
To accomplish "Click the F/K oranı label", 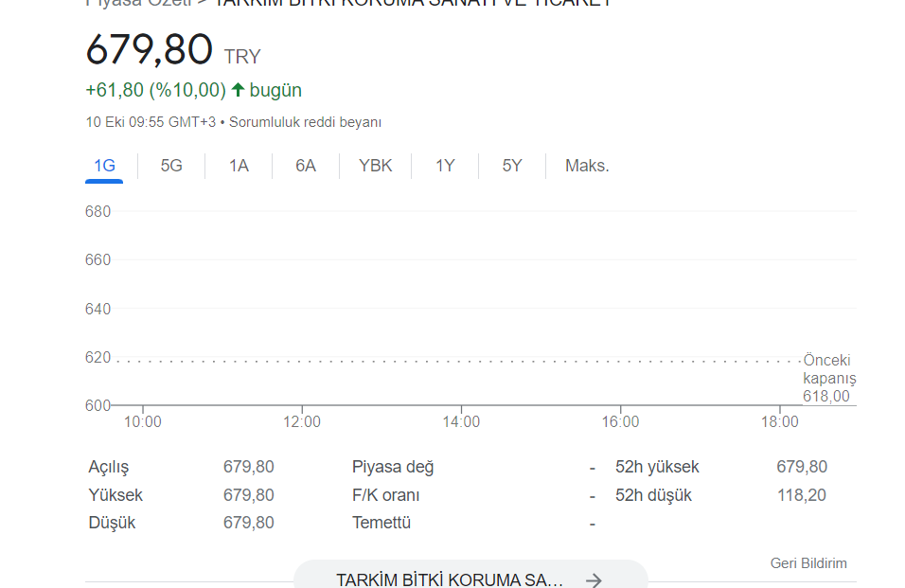I will pyautogui.click(x=386, y=495).
